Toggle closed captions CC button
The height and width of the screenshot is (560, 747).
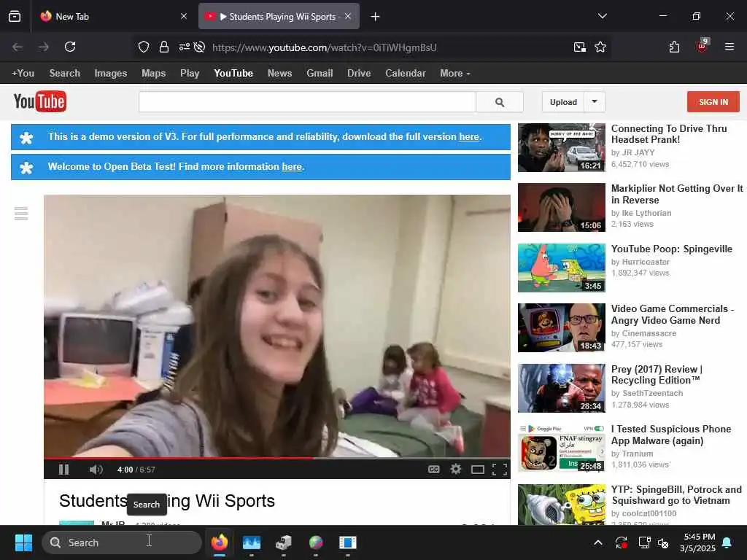pyautogui.click(x=433, y=470)
